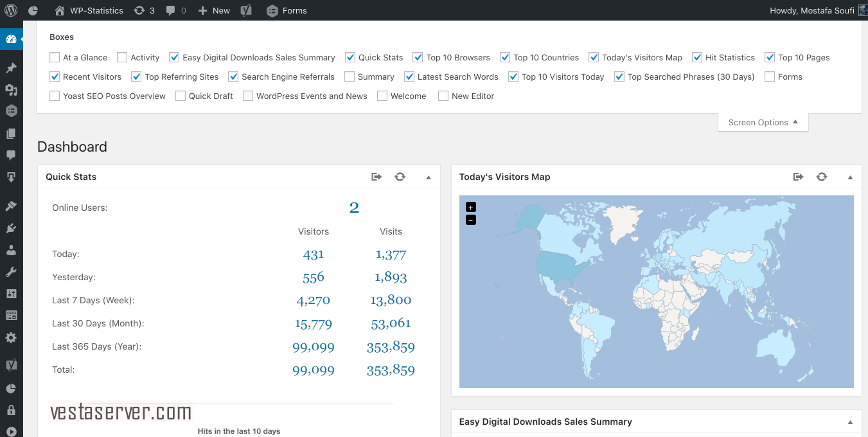Enable the Welcome panel checkbox
The width and height of the screenshot is (868, 437).
382,96
